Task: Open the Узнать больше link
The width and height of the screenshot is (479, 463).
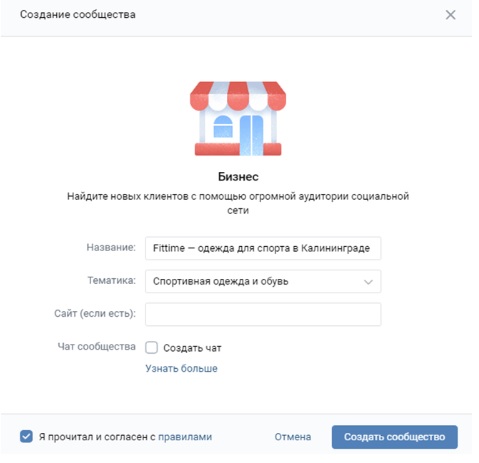Action: click(x=181, y=368)
